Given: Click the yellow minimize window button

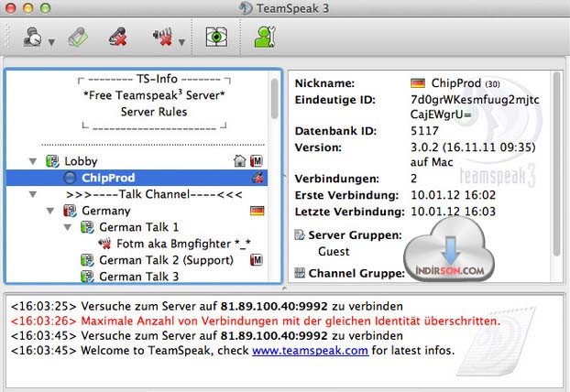Looking at the screenshot, I should (28, 8).
